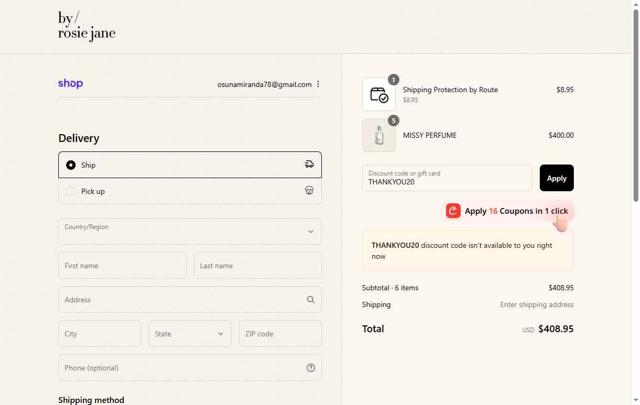Click the by/rosie jane store logo
This screenshot has height=405, width=640.
pyautogui.click(x=87, y=26)
